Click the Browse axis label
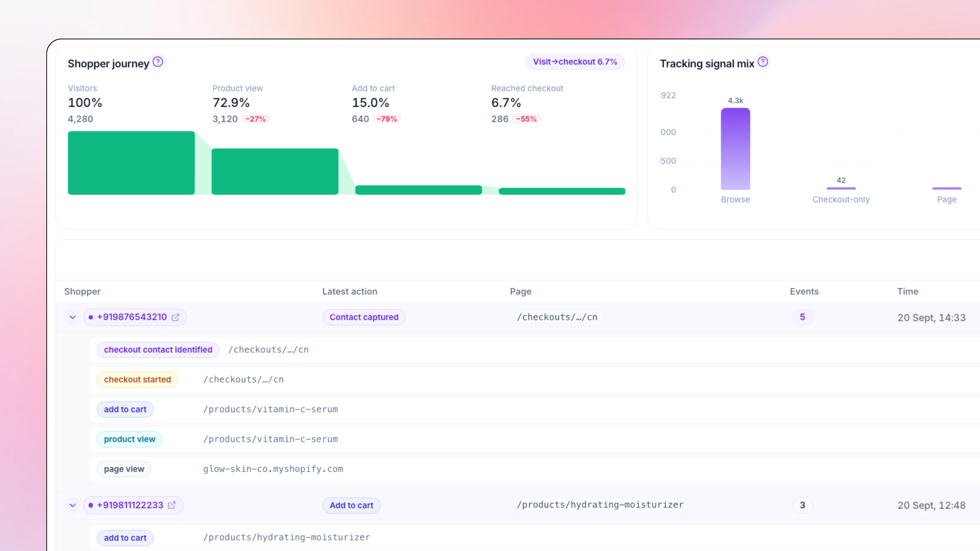The width and height of the screenshot is (980, 551). [x=735, y=200]
